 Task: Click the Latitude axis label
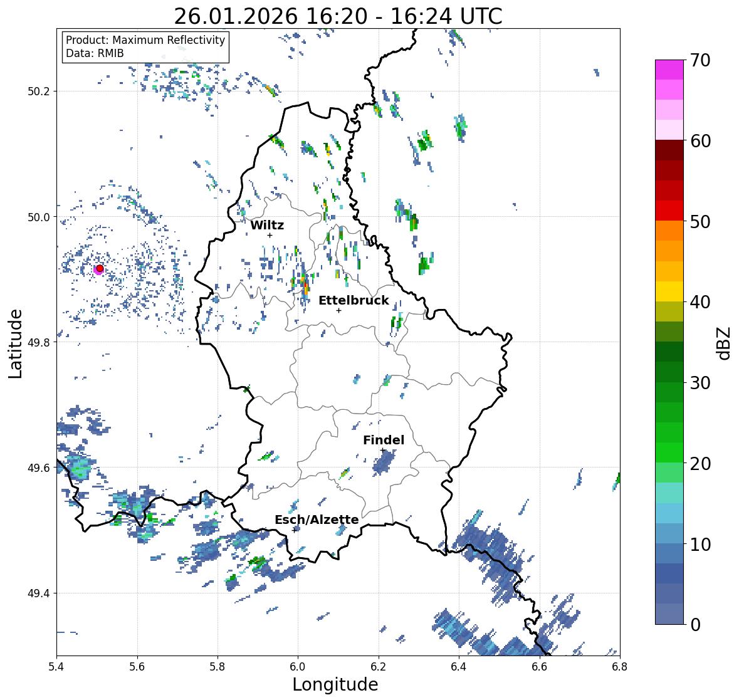click(15, 343)
